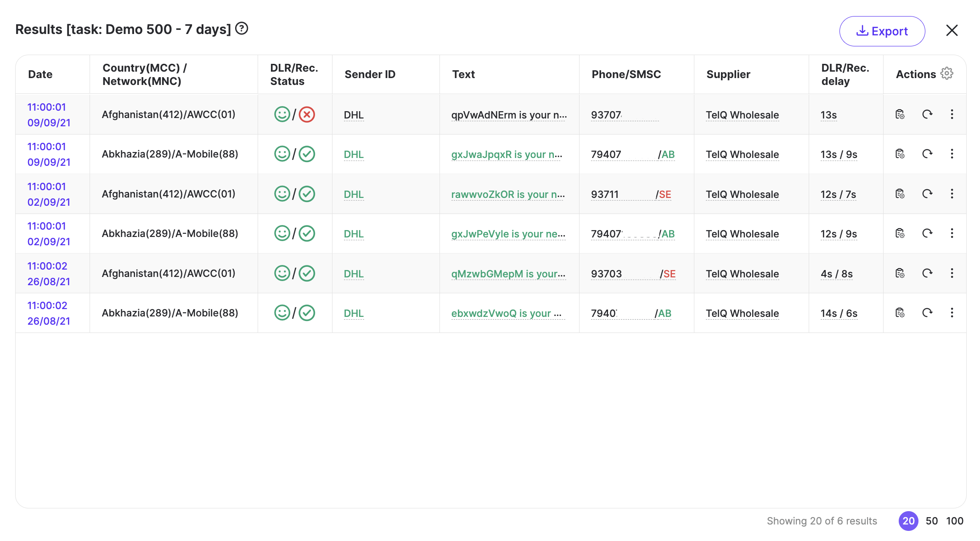Retry the Afghanistan 26/08/21 test row

(927, 273)
